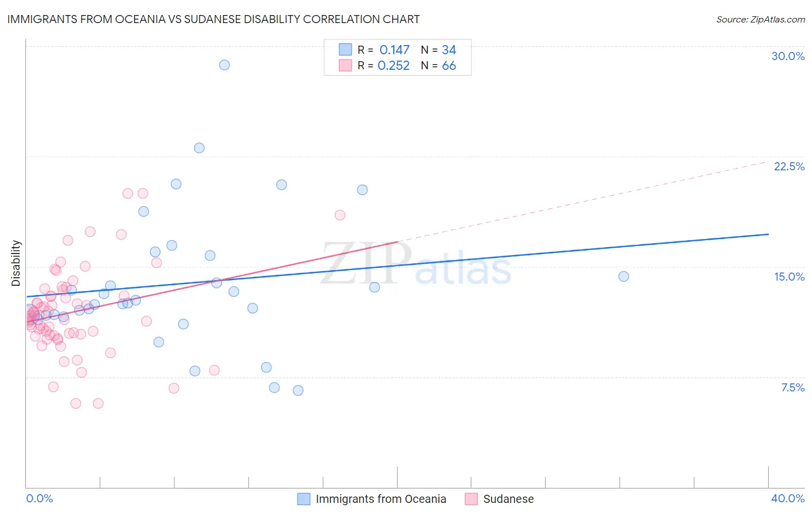The width and height of the screenshot is (812, 515).
Task: Click the chart title text
Action: 214,19
